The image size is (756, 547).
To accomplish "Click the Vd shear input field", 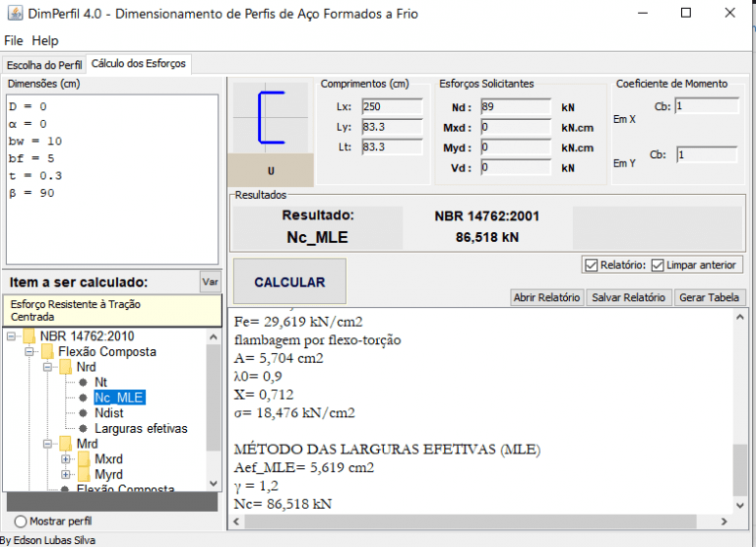I will [516, 167].
